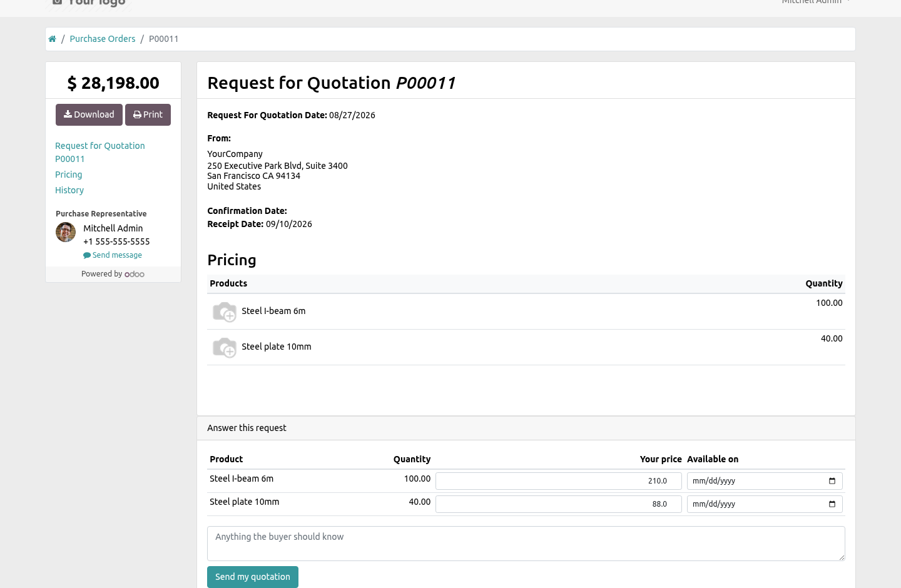
Task: Select the 'Steel plate 10mm' pricing row text
Action: point(277,347)
